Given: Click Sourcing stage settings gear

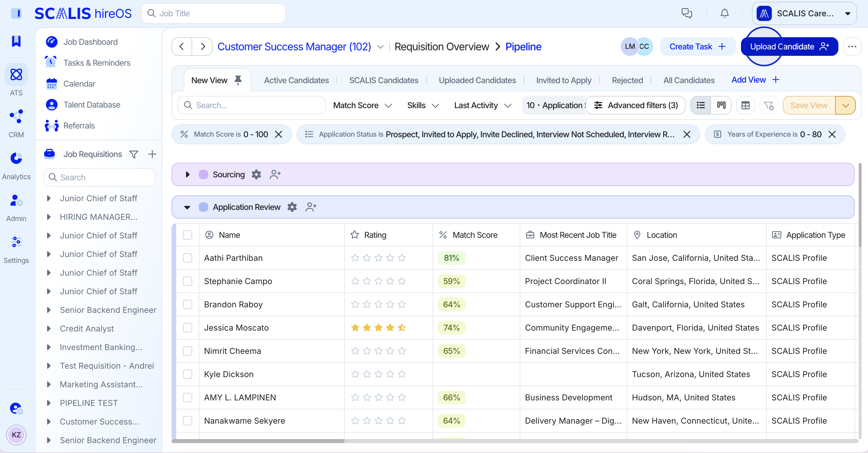Looking at the screenshot, I should (256, 174).
